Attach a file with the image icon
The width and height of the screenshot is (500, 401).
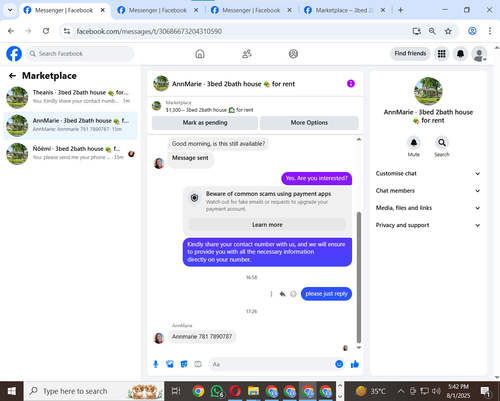(x=170, y=364)
